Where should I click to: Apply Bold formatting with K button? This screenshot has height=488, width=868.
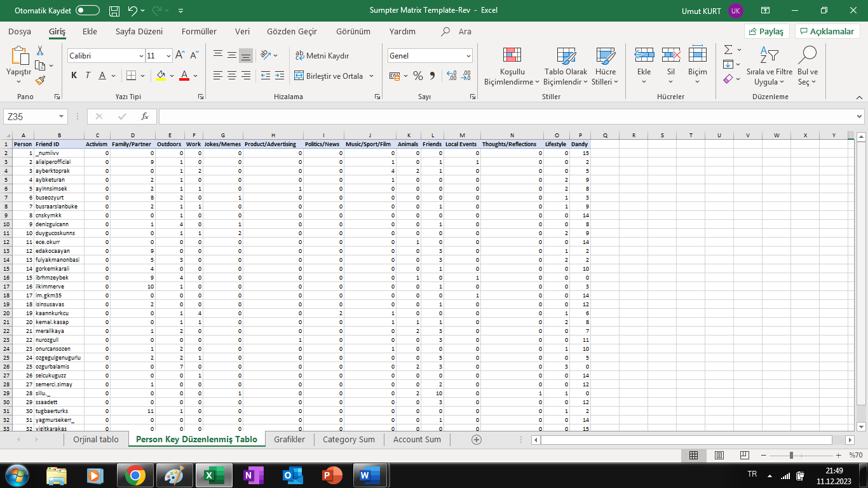[x=74, y=76]
